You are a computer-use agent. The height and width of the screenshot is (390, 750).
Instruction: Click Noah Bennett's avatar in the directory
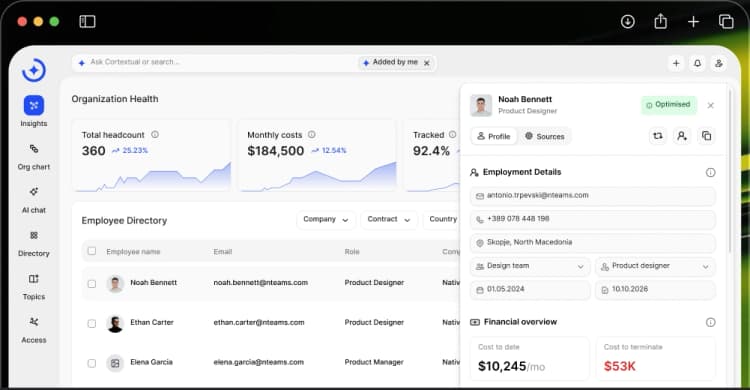pyautogui.click(x=115, y=283)
